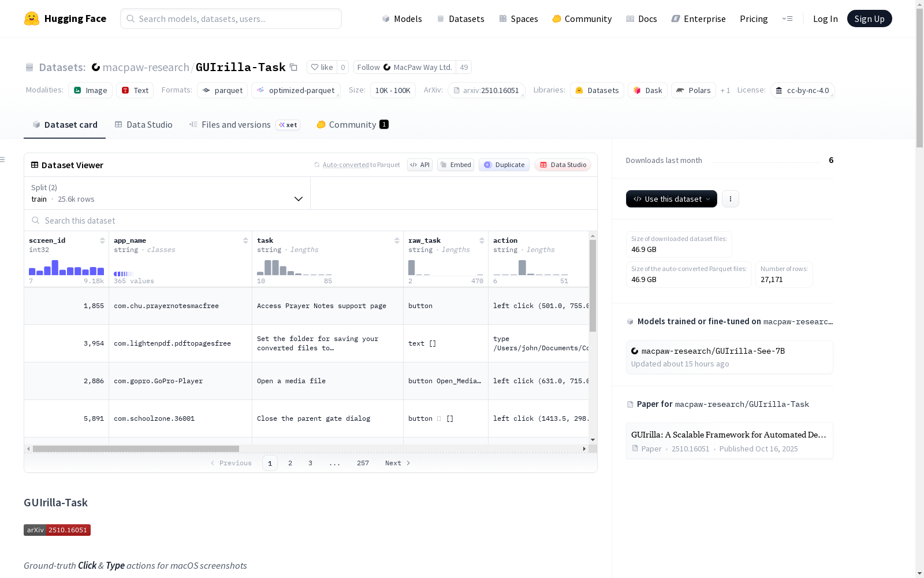Click the data table's vertical scrollbar thumb

593,286
